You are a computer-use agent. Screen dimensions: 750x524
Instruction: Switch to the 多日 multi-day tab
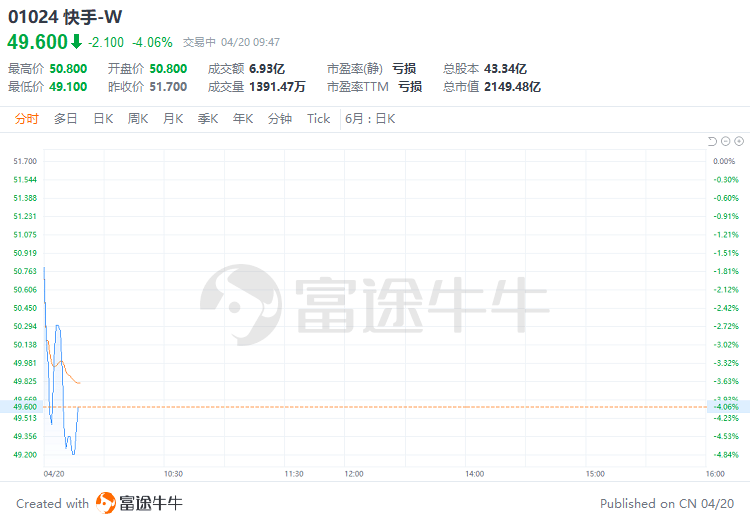66,119
